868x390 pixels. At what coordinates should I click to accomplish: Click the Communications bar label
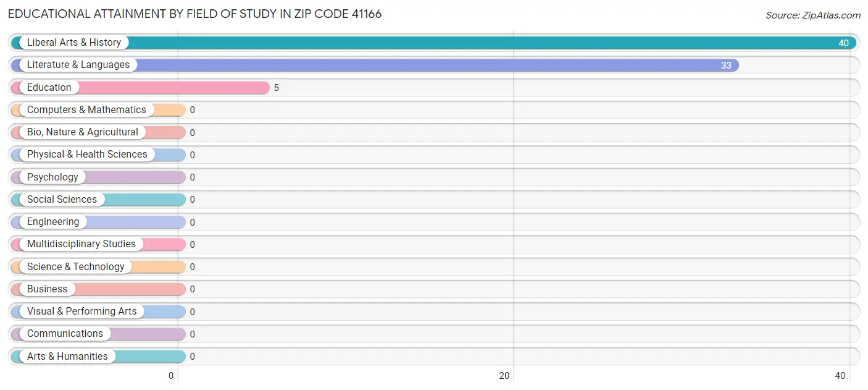pyautogui.click(x=65, y=334)
